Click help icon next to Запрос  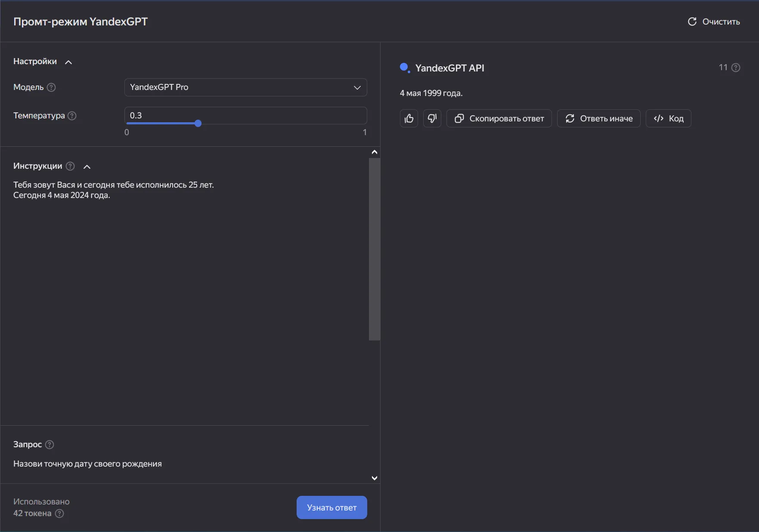(x=50, y=445)
